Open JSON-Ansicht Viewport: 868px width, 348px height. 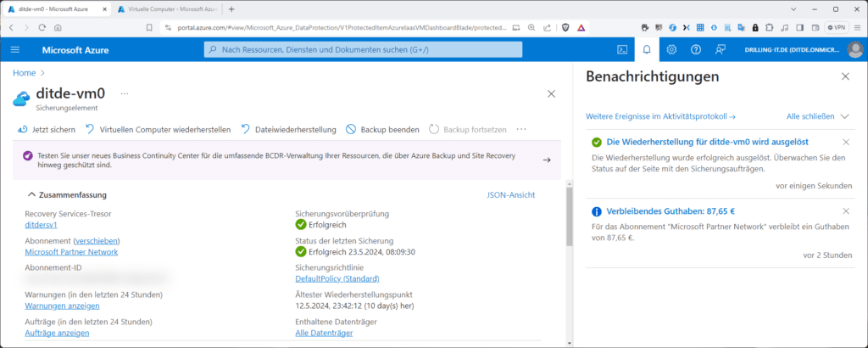511,195
